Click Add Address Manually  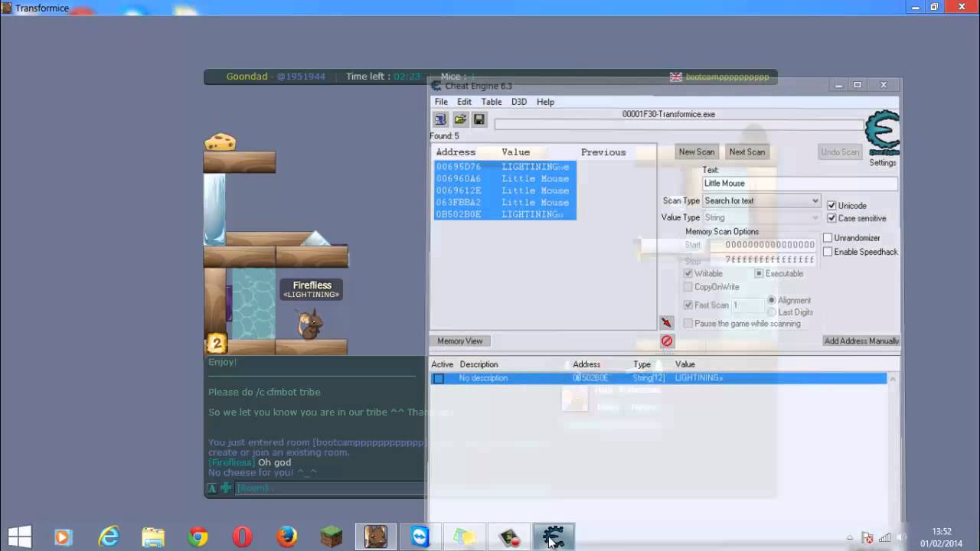861,341
